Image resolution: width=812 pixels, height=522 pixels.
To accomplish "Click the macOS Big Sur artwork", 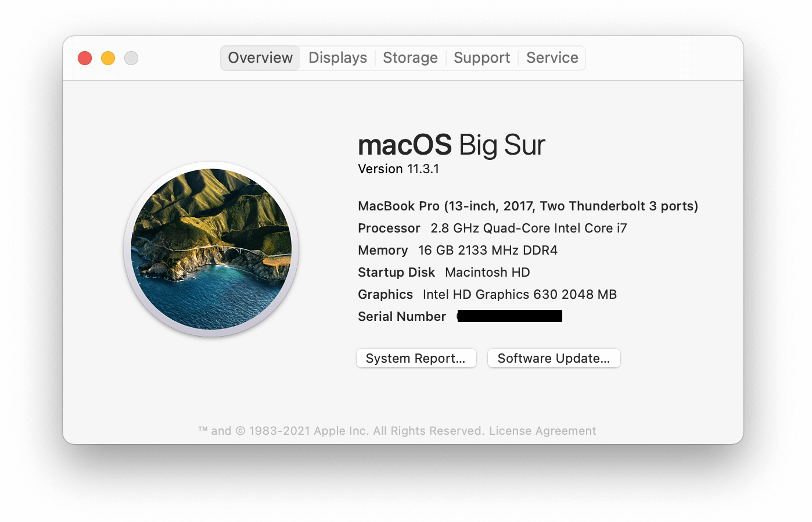I will (x=211, y=249).
